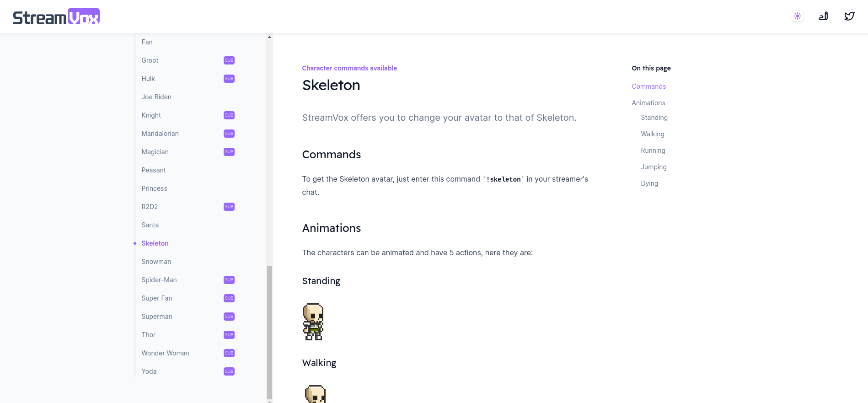The width and height of the screenshot is (868, 403).
Task: Go to the Spider-Man character page
Action: [159, 280]
